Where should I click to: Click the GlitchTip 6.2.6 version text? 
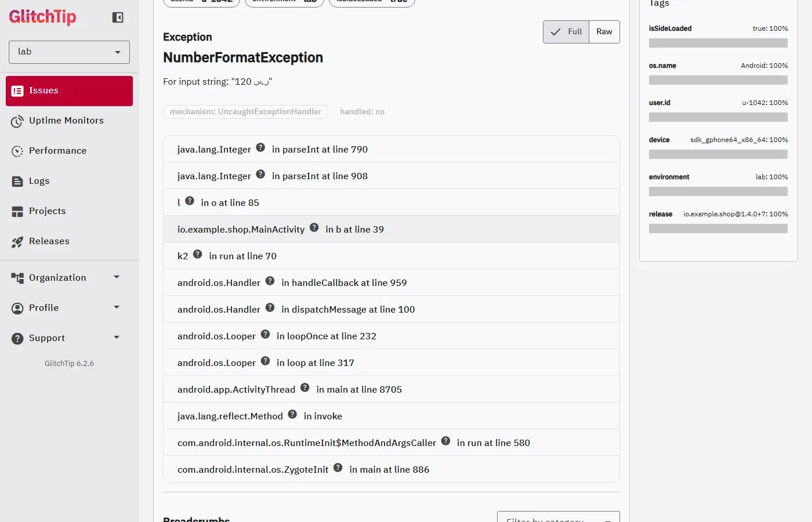point(69,364)
